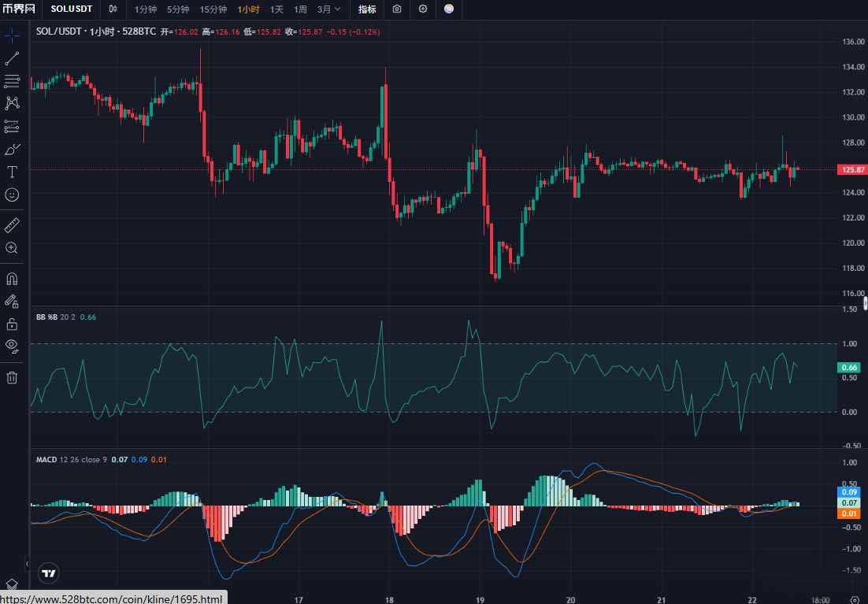The height and width of the screenshot is (604, 868).
Task: Select the XABCD pattern drawing tool
Action: 12,103
